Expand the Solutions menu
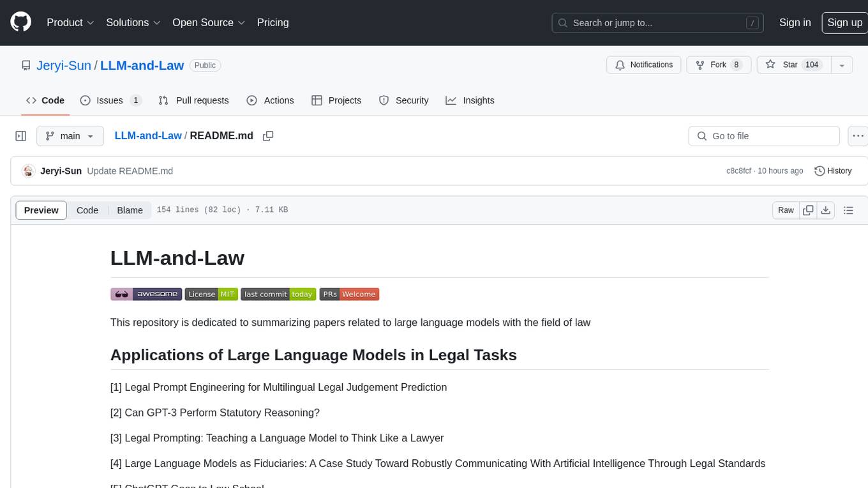Screen dimensions: 868x488 point(133,22)
